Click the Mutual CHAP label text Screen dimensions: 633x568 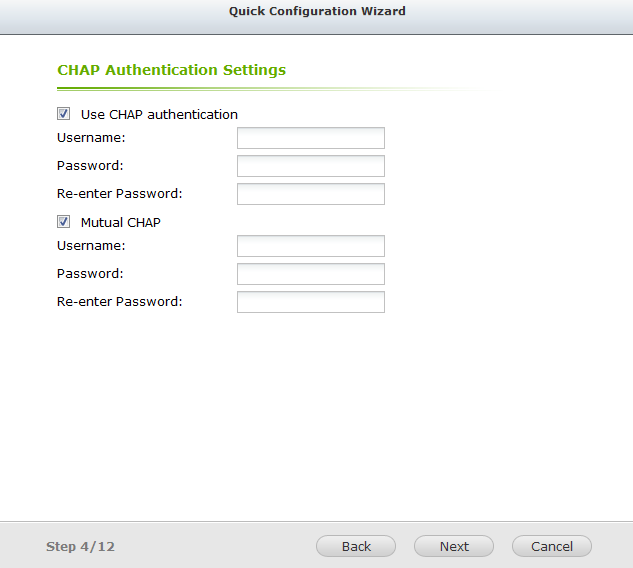click(121, 222)
